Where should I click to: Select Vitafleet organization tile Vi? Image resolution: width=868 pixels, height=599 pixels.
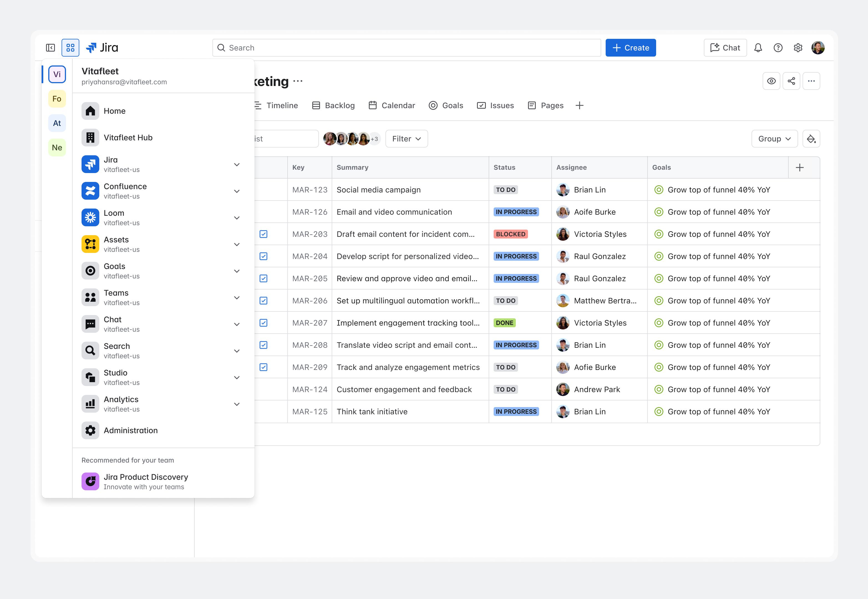[57, 74]
